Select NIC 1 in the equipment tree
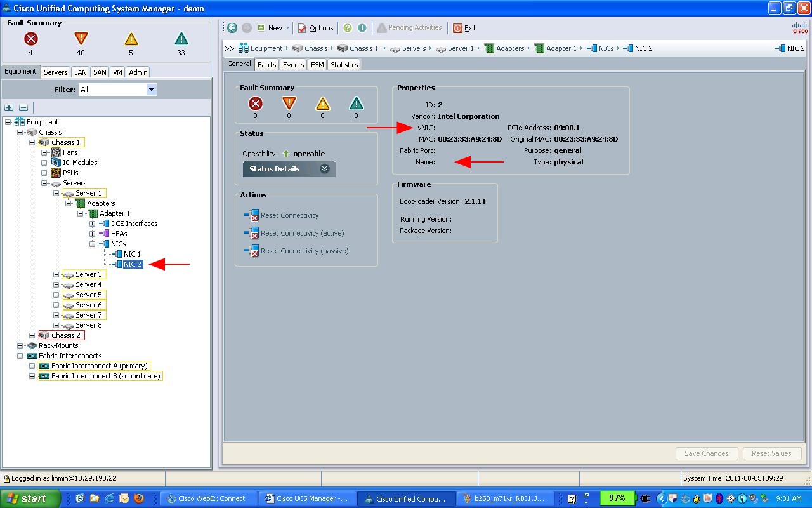Screen dimensions: 812x508 [x=132, y=254]
